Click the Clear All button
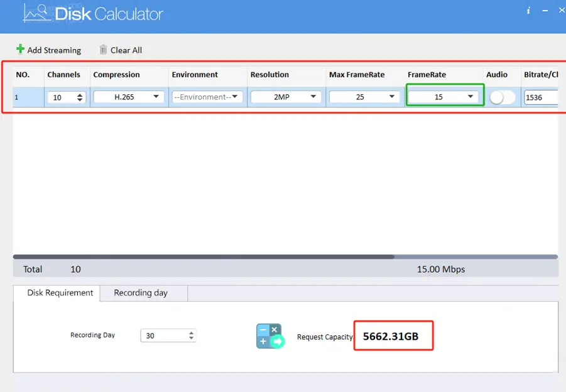Image resolution: width=566 pixels, height=392 pixels. click(x=121, y=50)
